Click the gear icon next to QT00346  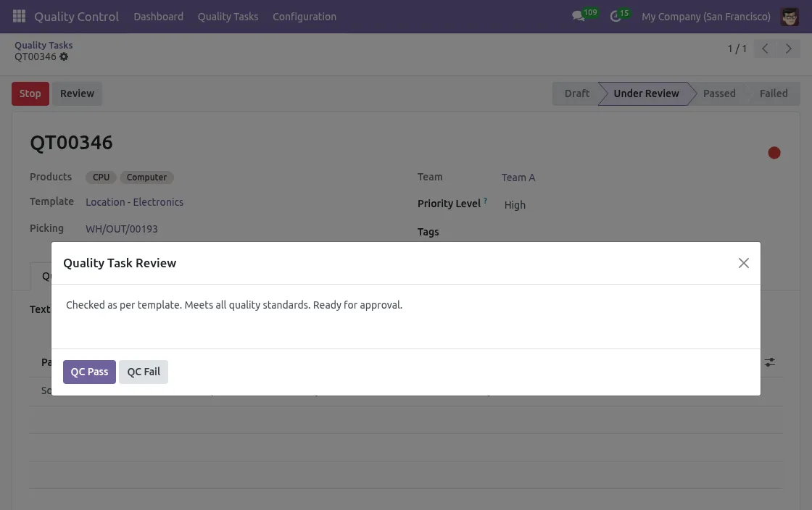click(64, 57)
